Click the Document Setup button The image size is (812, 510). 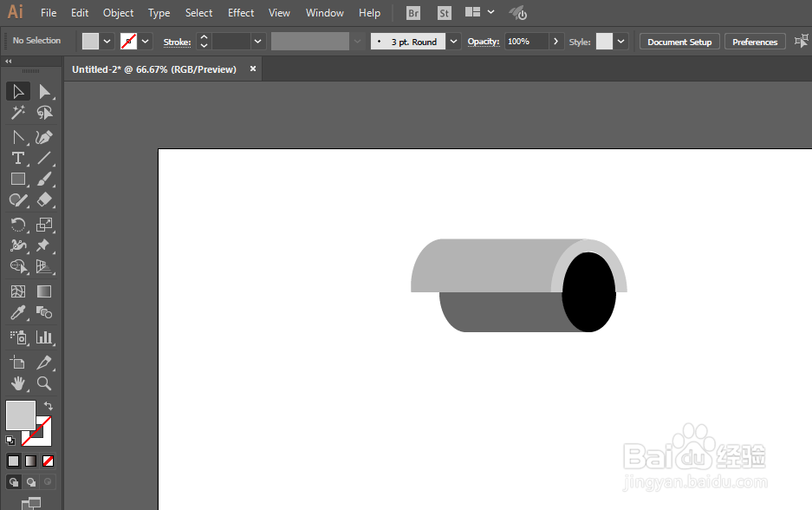tap(679, 42)
